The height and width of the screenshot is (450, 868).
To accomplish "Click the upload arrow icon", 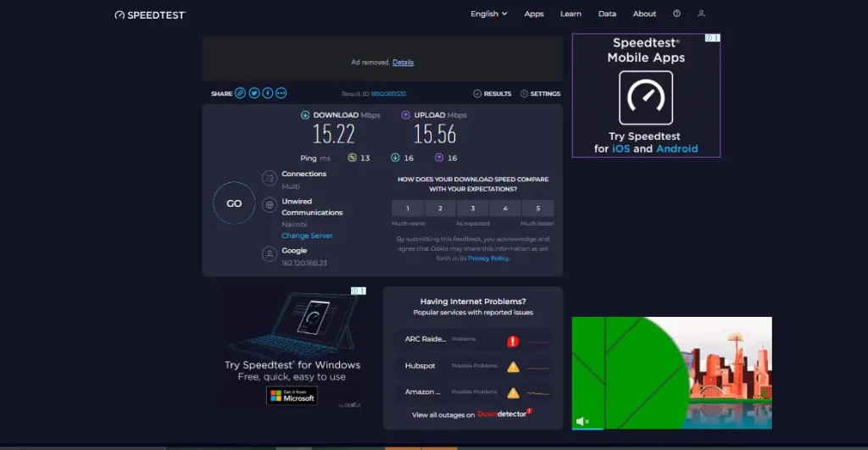I will coord(406,115).
